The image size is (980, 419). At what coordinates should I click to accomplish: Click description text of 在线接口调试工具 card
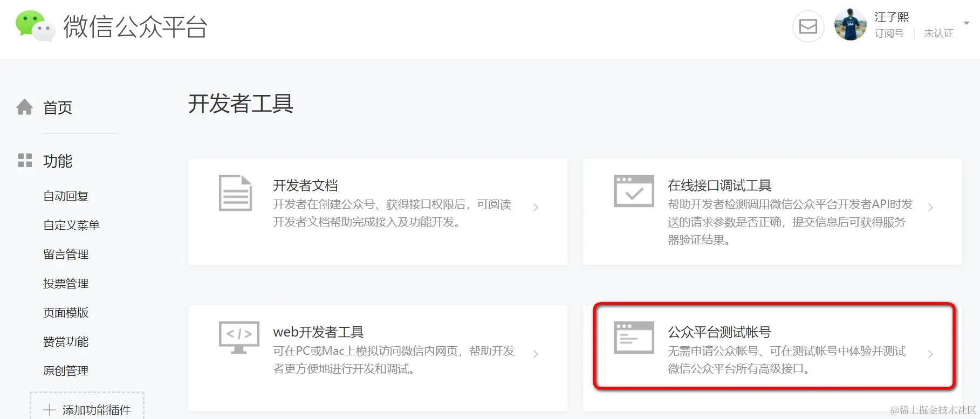coord(790,222)
